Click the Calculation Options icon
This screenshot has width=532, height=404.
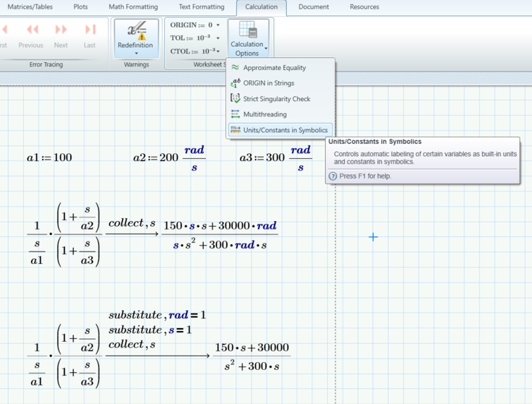[x=248, y=32]
